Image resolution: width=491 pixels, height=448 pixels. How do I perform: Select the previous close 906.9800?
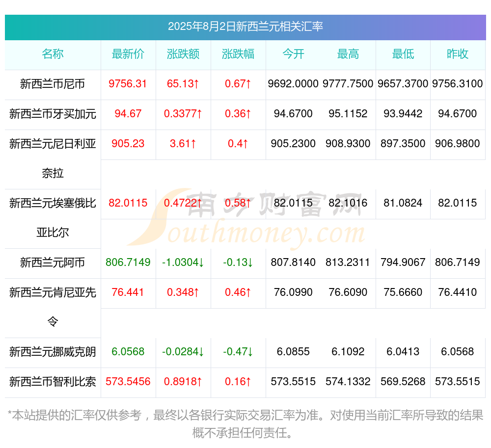[x=458, y=144]
